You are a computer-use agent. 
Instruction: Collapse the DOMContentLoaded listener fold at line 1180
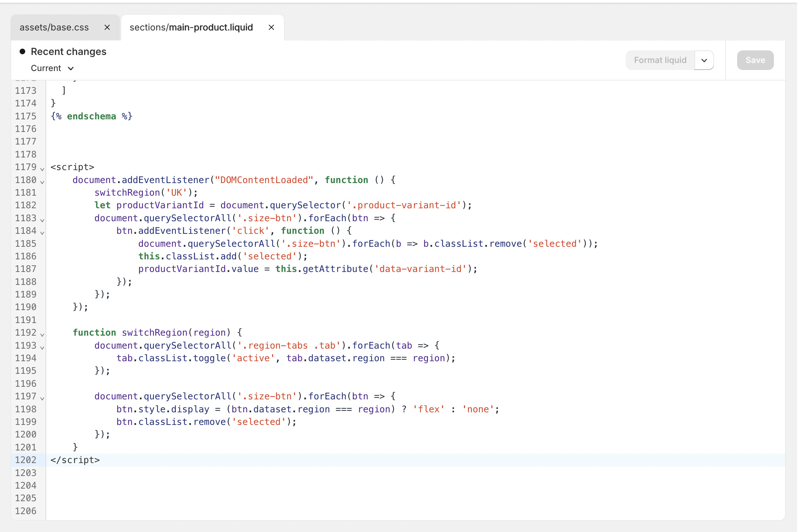point(42,182)
